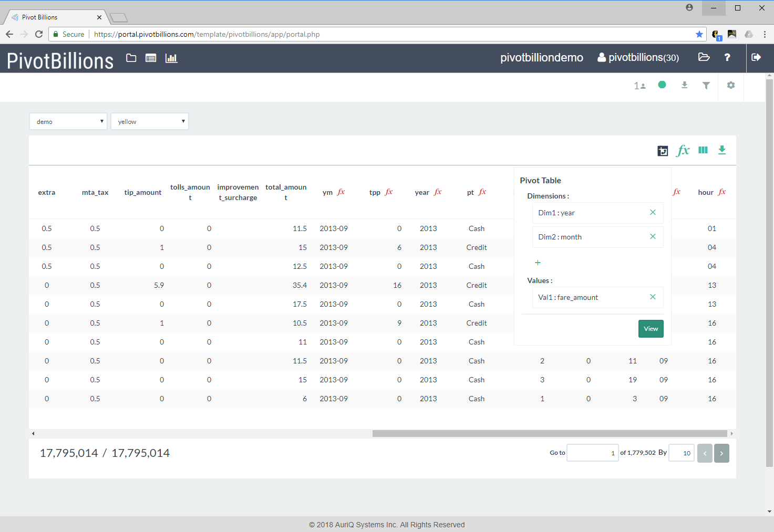Click the horizontal table scrollbar
The width and height of the screenshot is (774, 532).
coord(550,433)
